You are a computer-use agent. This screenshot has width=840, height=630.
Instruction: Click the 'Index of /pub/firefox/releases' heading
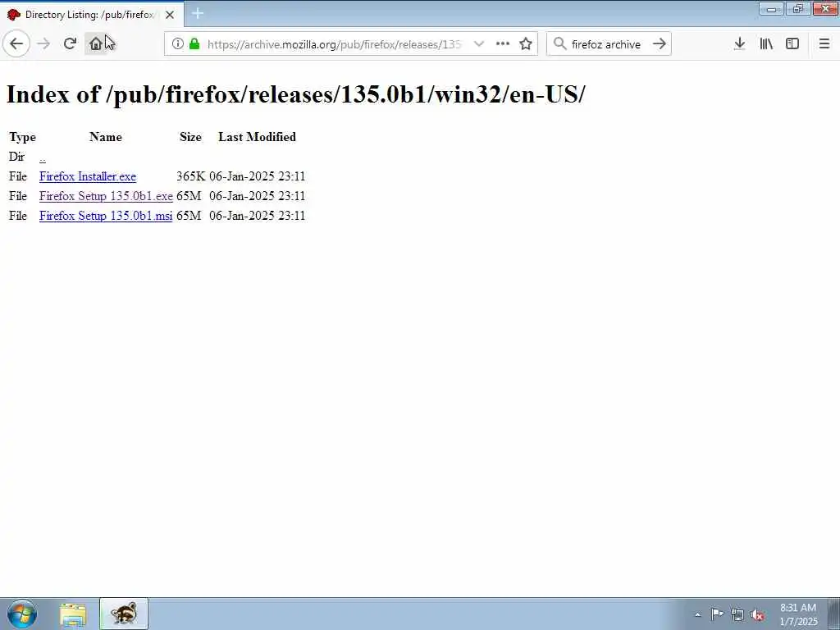tap(295, 94)
